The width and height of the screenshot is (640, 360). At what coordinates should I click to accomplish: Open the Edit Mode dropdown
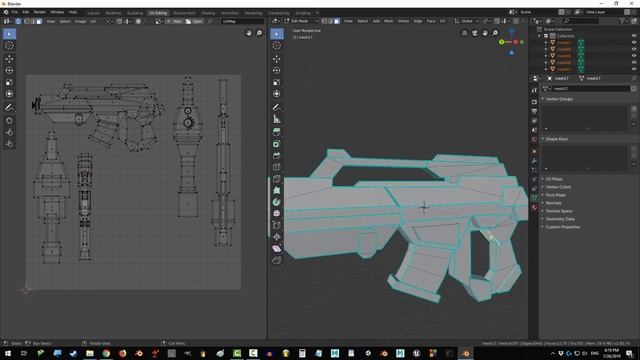(x=301, y=21)
